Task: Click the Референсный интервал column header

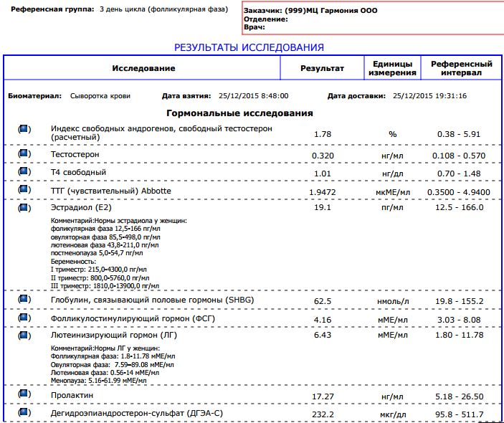Action: point(461,68)
